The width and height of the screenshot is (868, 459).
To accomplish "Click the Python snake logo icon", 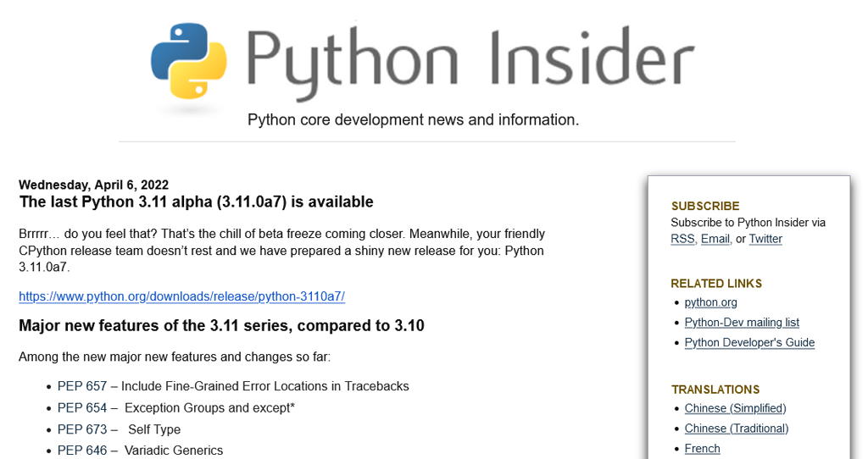I will coord(189,61).
